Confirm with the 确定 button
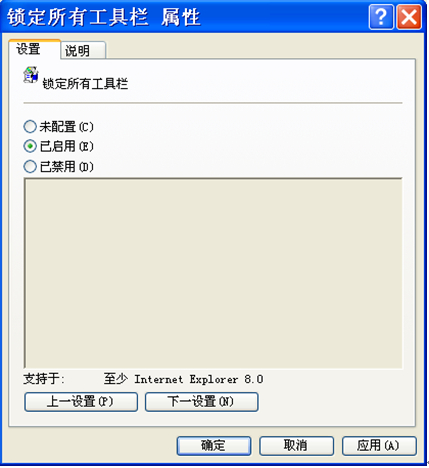This screenshot has height=468, width=429. click(214, 446)
